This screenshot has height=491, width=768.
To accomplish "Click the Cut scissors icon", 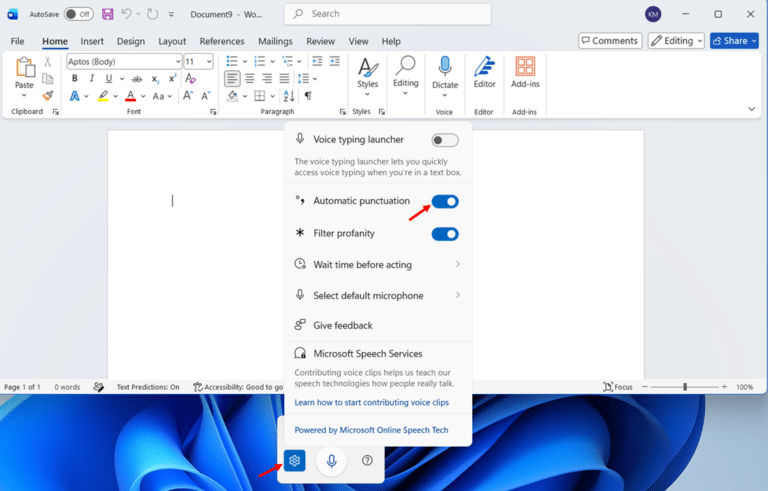I will 48,62.
